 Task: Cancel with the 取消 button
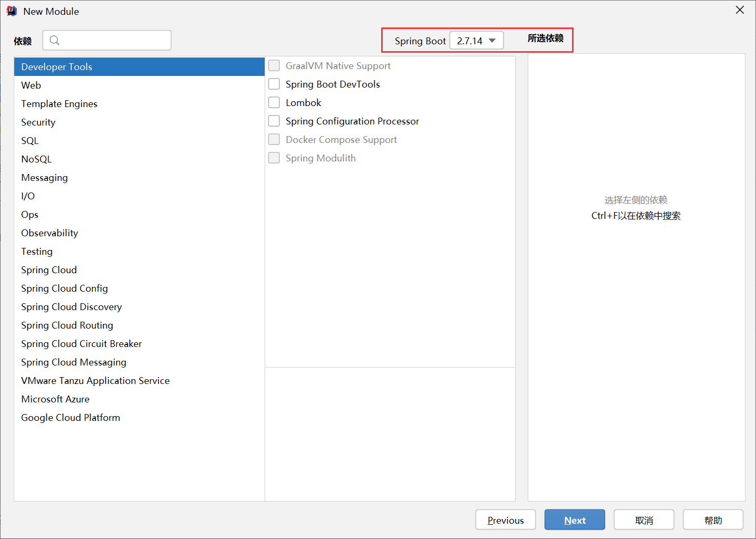tap(644, 520)
